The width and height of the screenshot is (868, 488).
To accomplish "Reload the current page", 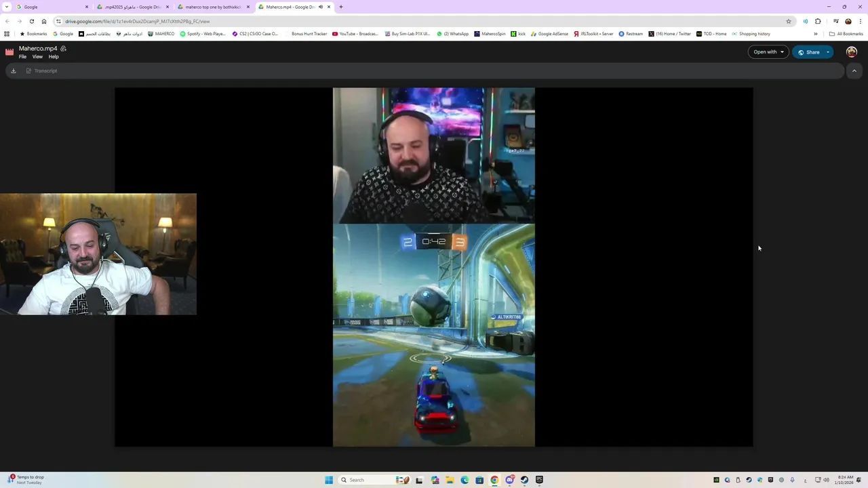I will point(31,21).
